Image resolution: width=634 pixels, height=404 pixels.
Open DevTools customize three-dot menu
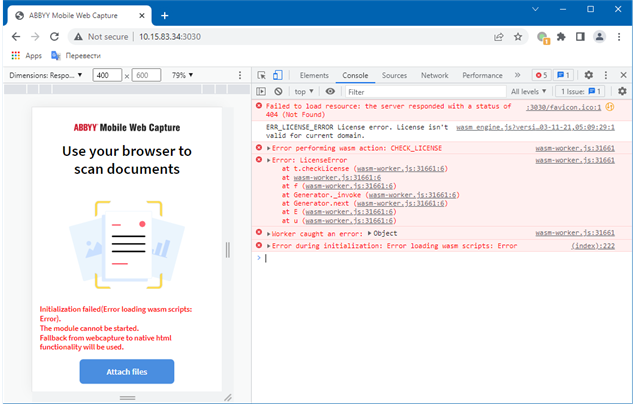click(606, 75)
